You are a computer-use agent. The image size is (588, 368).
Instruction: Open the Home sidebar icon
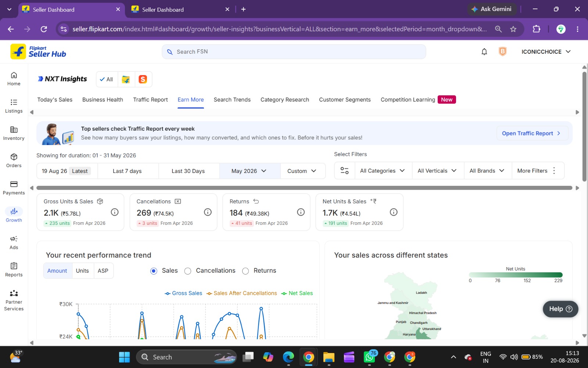pyautogui.click(x=14, y=79)
